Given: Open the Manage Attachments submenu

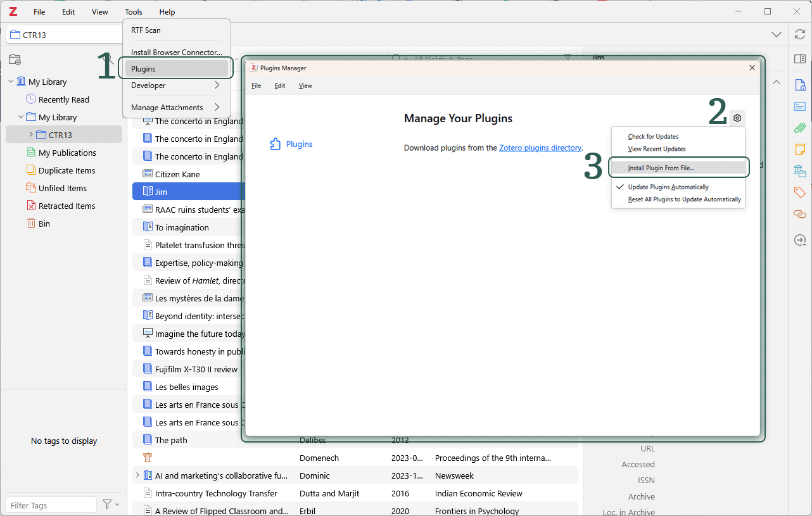Looking at the screenshot, I should point(176,108).
